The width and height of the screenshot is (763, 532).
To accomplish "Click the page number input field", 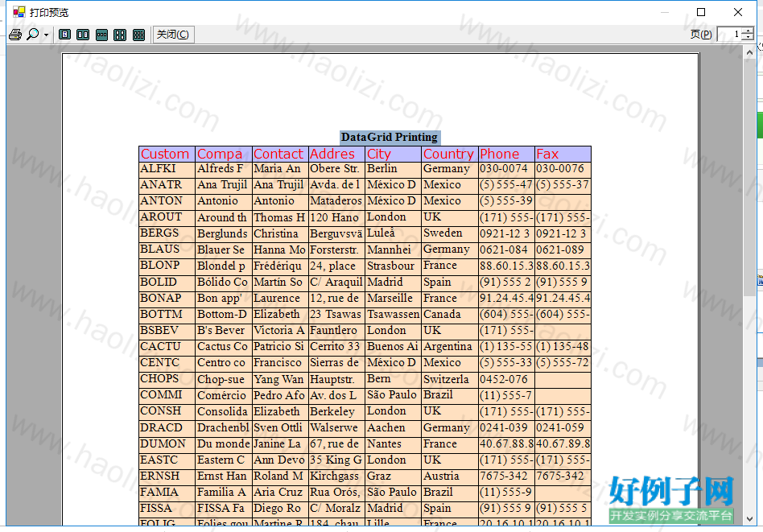I will click(x=729, y=34).
